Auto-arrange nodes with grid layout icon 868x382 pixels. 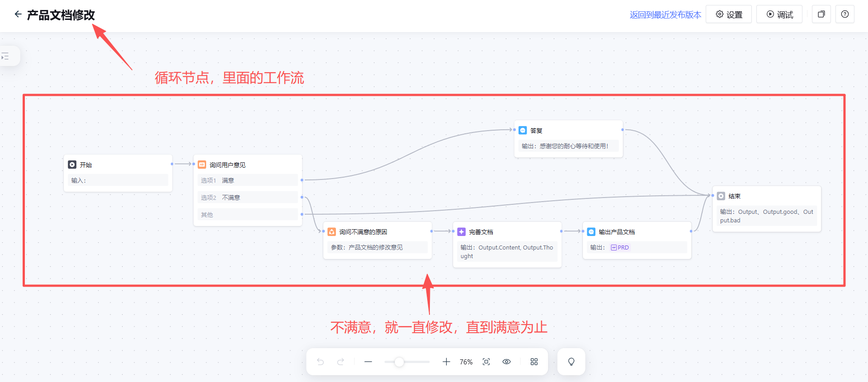coord(534,362)
